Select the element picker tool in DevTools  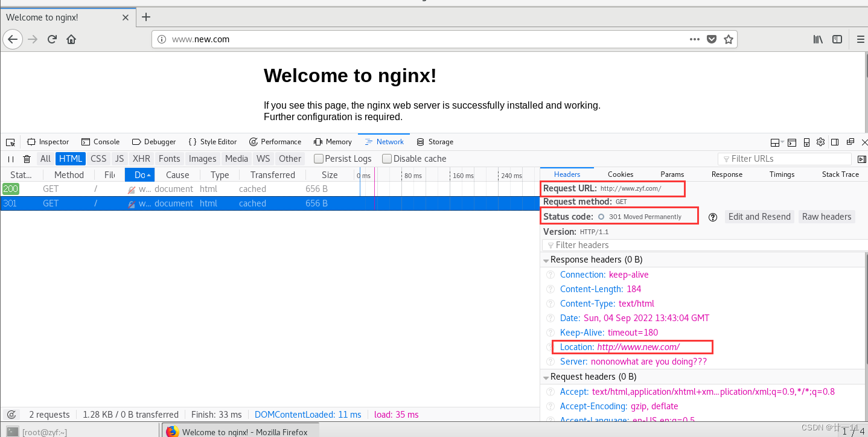click(x=10, y=141)
